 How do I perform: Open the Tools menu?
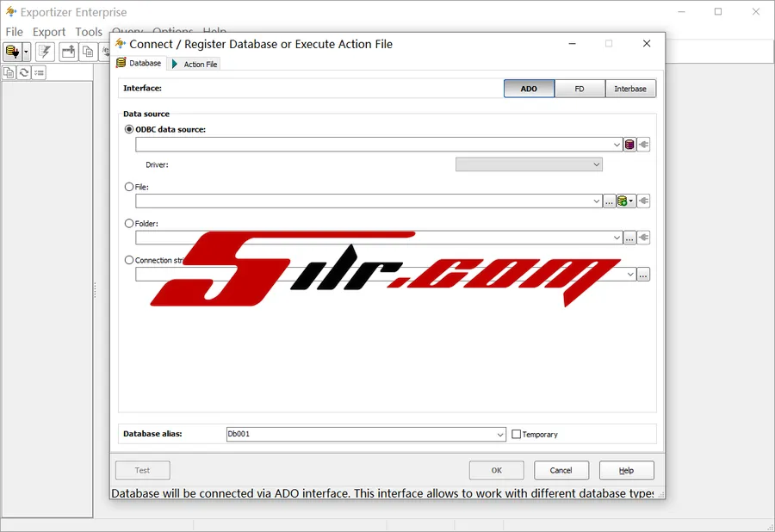(x=89, y=32)
